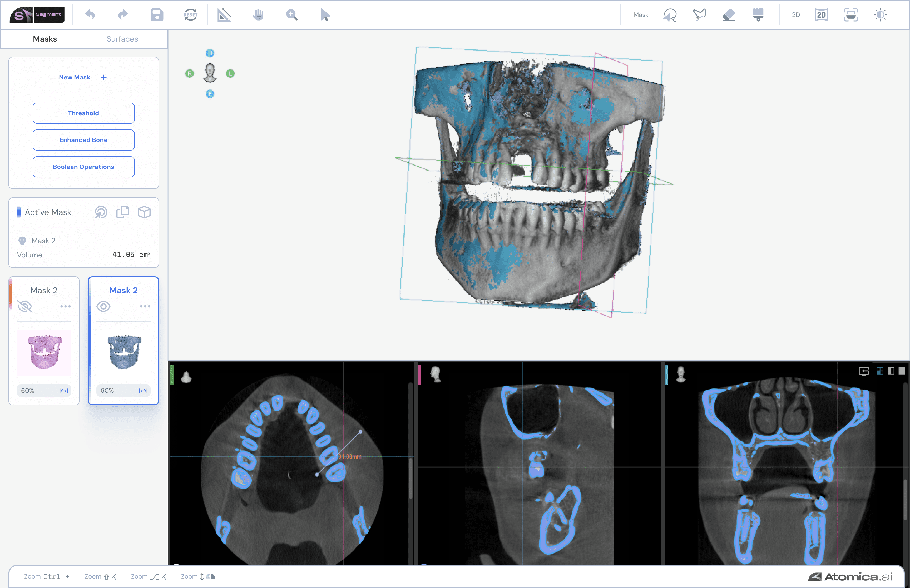Toggle the plain 2D view mode

796,15
